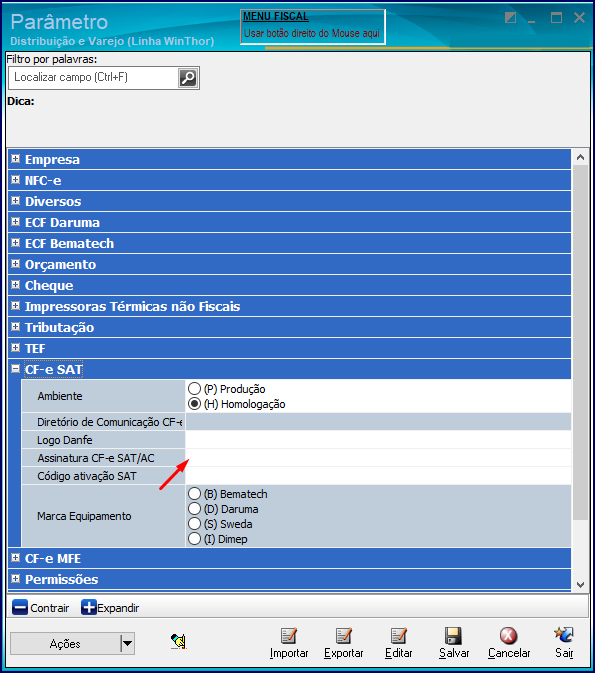Select the (H) Homologação radio button

pos(194,404)
